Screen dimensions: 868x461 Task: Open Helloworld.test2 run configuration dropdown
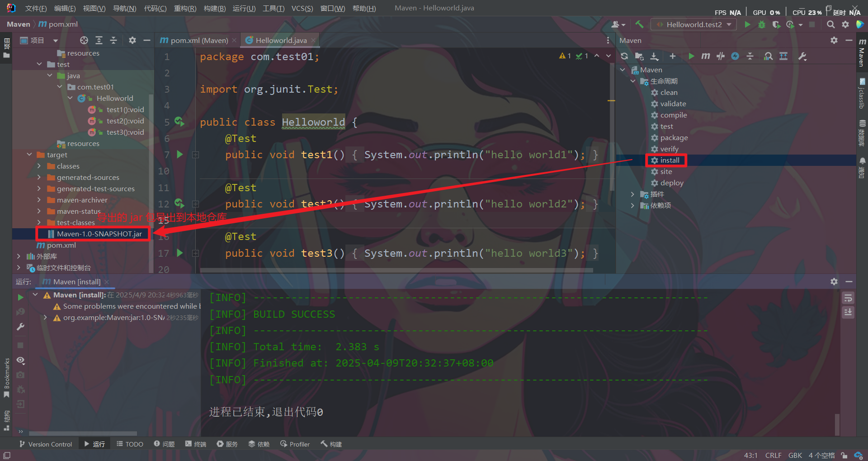point(693,24)
